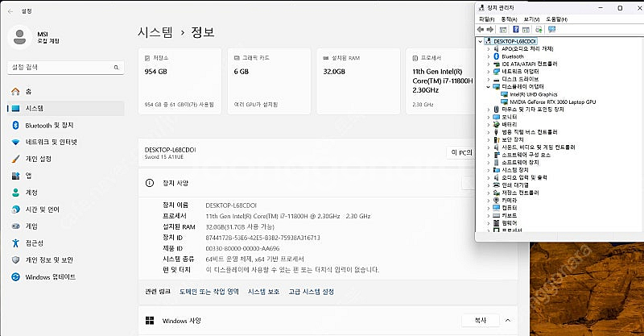Collapse the DESKTOP-L68CDOI root node
Image resolution: width=644 pixels, height=336 pixels.
point(480,42)
